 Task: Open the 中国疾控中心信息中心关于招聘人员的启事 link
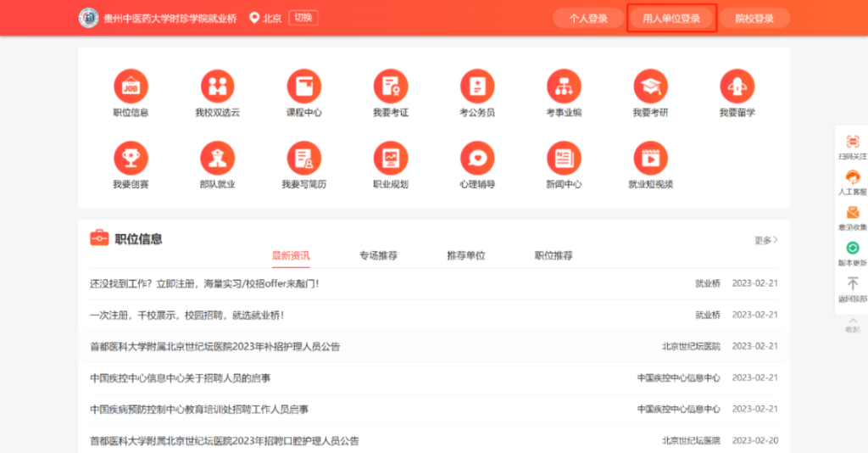pyautogui.click(x=180, y=378)
